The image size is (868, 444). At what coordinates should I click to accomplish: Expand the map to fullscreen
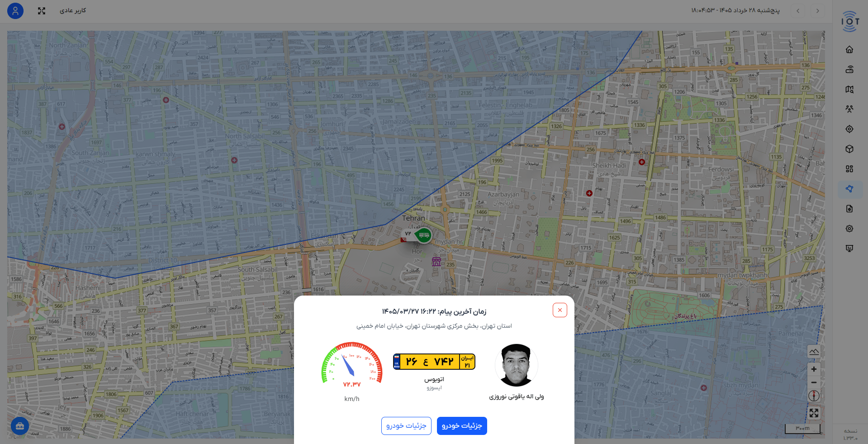tap(814, 413)
